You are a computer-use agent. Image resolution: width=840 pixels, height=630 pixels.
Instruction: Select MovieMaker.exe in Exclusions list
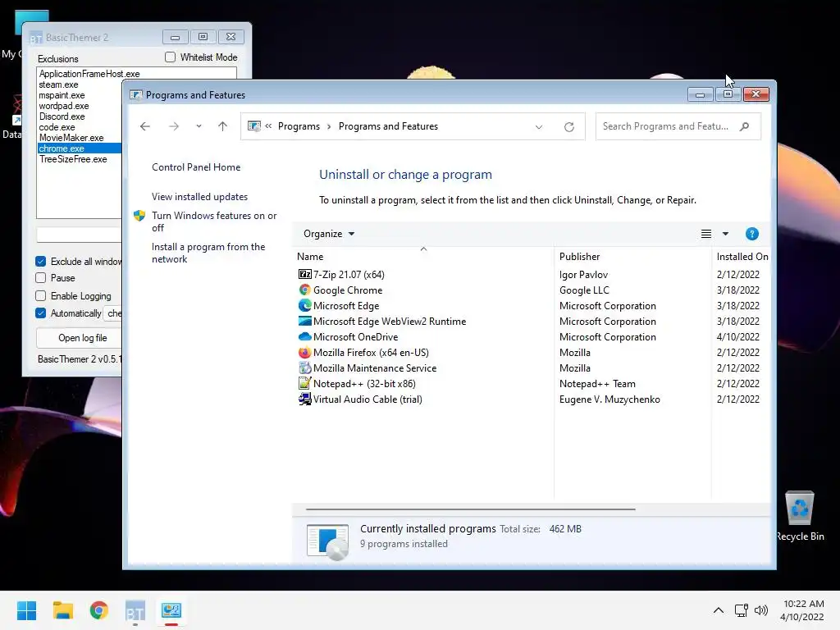pos(80,138)
